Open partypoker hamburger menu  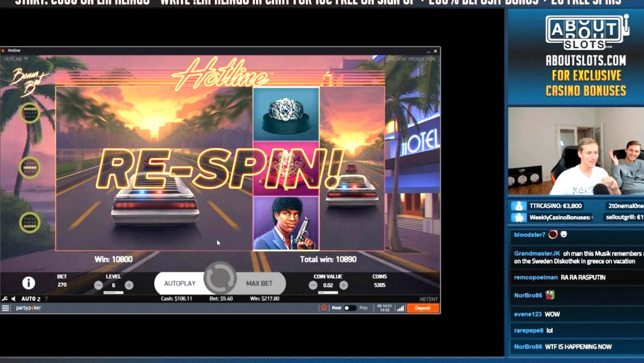[x=5, y=308]
